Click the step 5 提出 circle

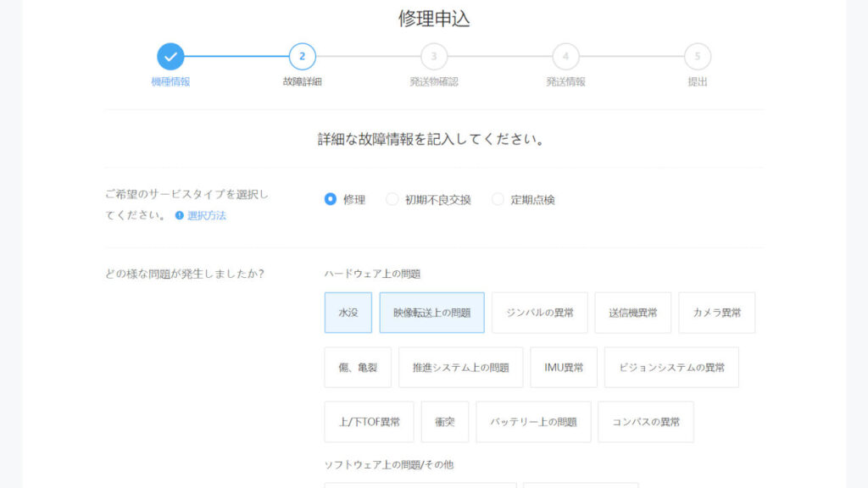pyautogui.click(x=697, y=57)
